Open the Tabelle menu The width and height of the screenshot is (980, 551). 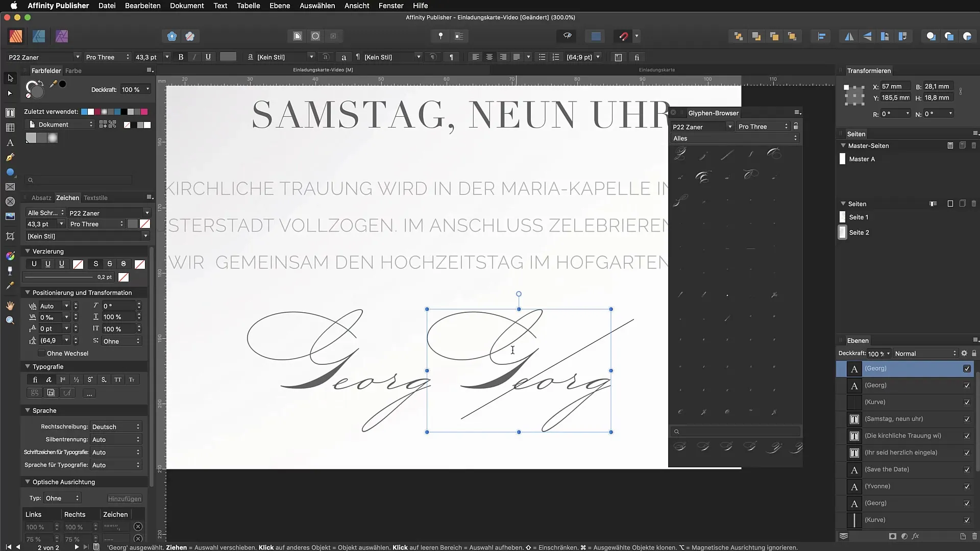tap(248, 6)
